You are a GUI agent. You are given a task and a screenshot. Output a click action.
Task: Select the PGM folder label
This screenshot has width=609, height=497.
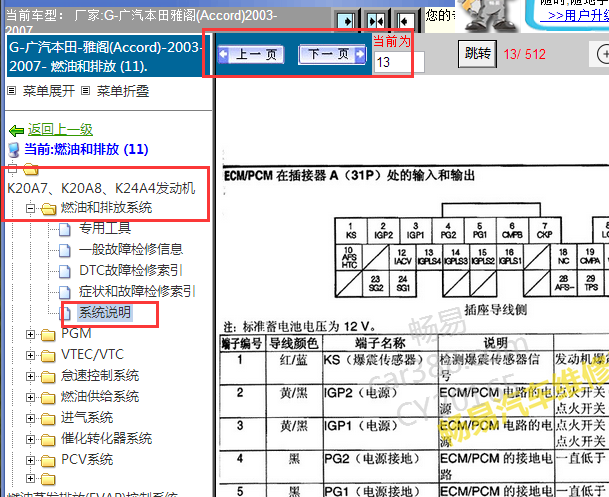(76, 334)
